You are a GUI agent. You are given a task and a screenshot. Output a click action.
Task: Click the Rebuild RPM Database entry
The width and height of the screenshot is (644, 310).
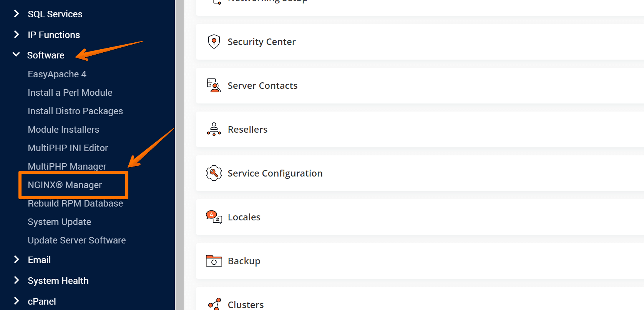click(75, 203)
